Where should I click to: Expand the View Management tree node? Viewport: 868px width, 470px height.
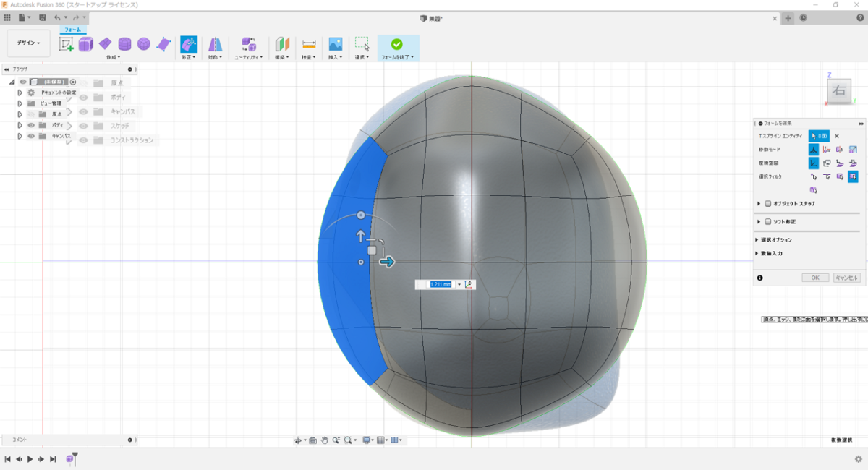(20, 103)
